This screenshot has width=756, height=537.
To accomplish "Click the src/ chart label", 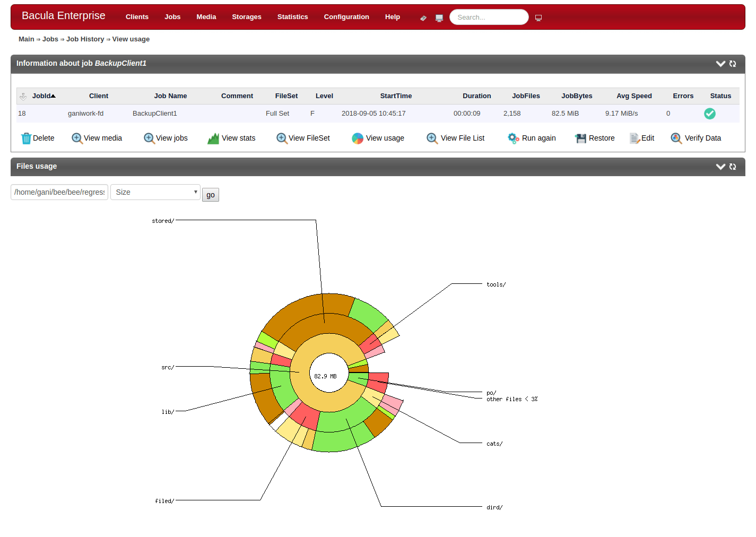I will pos(168,367).
